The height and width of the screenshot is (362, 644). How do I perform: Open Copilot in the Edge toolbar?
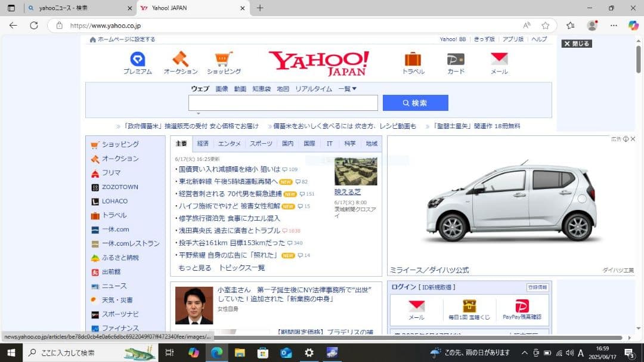click(x=633, y=25)
